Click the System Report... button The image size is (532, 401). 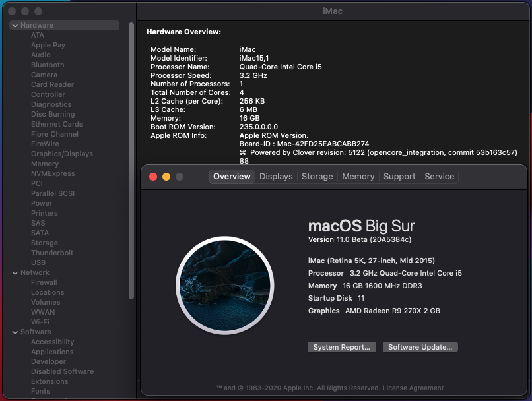pyautogui.click(x=342, y=347)
